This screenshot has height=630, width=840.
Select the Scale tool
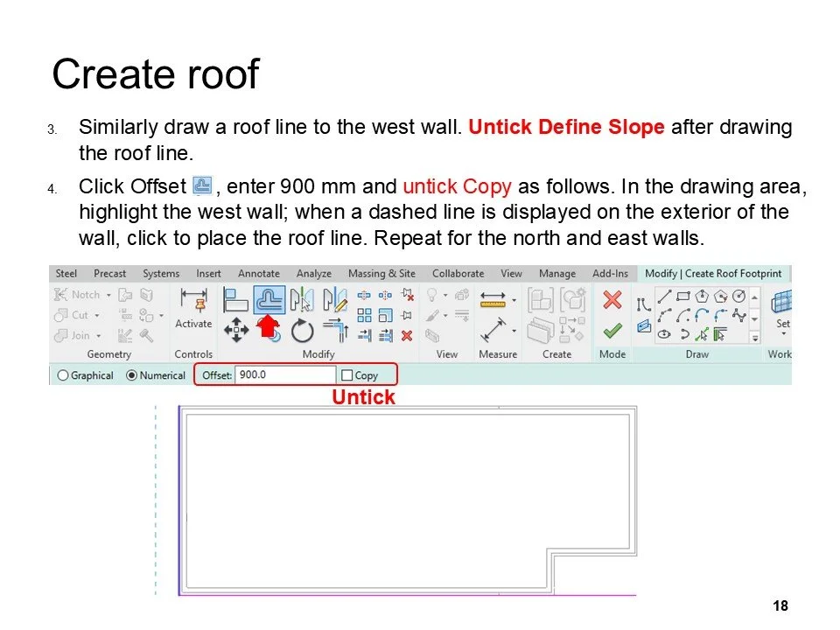(x=385, y=315)
